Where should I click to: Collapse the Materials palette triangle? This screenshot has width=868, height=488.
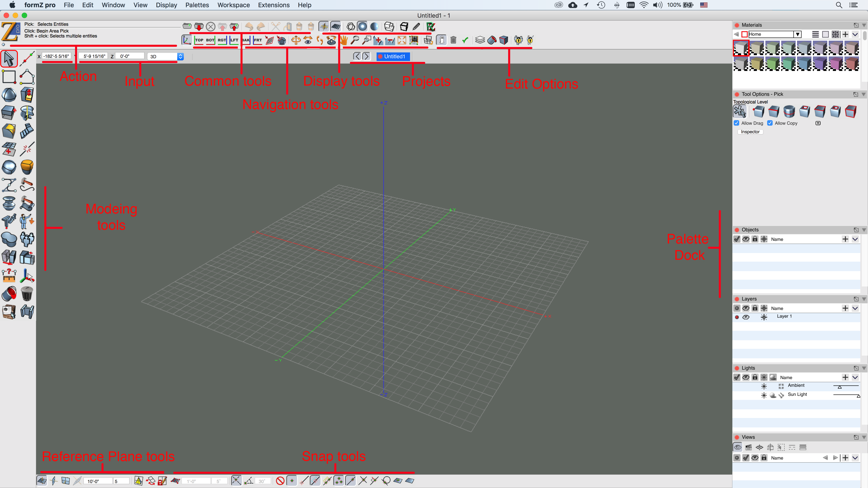pyautogui.click(x=864, y=25)
